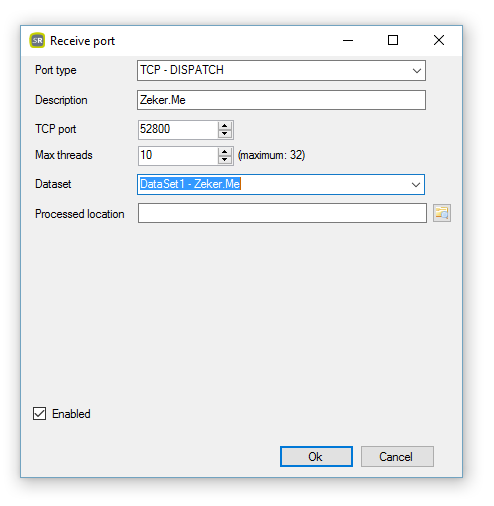Viewport: 494px width, 506px height.
Task: Dismiss dialog with Cancel button
Action: point(397,456)
